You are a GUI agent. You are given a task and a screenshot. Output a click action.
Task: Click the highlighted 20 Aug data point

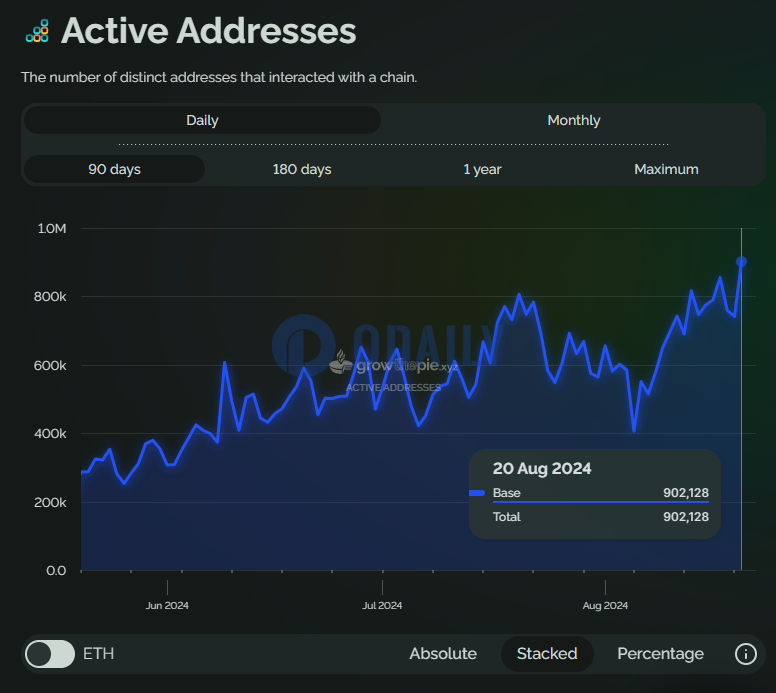[x=741, y=262]
